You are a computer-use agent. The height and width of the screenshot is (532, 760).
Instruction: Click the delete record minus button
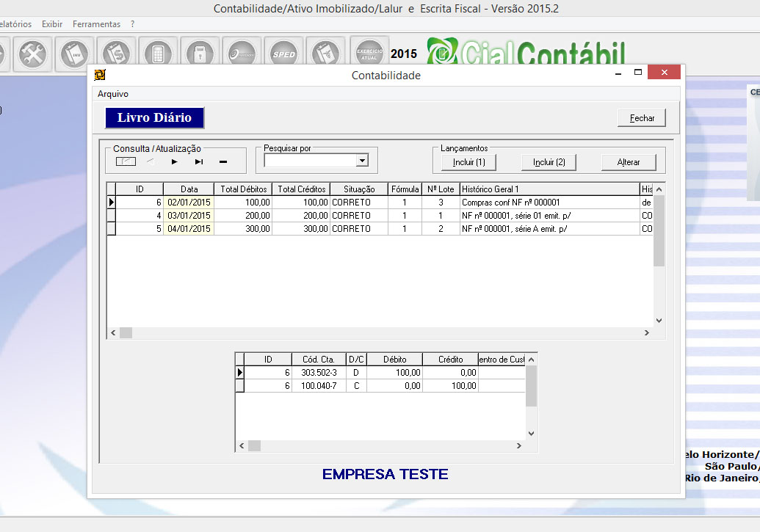pyautogui.click(x=223, y=161)
